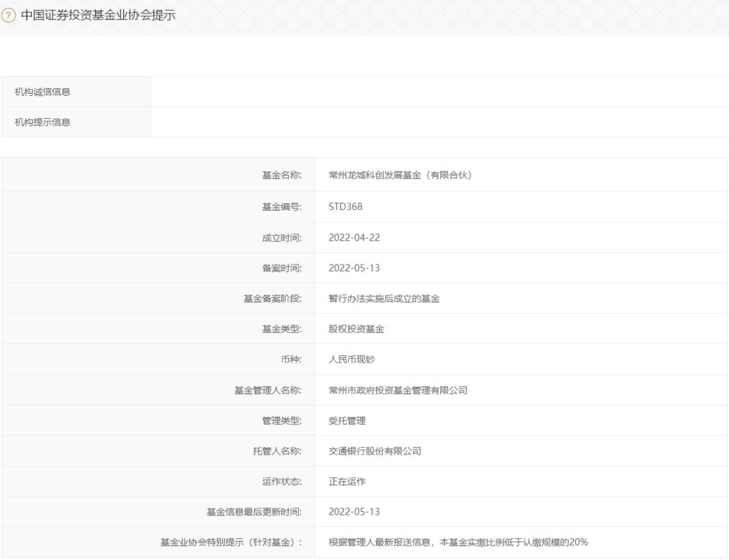Screen dimensions: 729x560
Task: Click the last update time value
Action: click(354, 511)
